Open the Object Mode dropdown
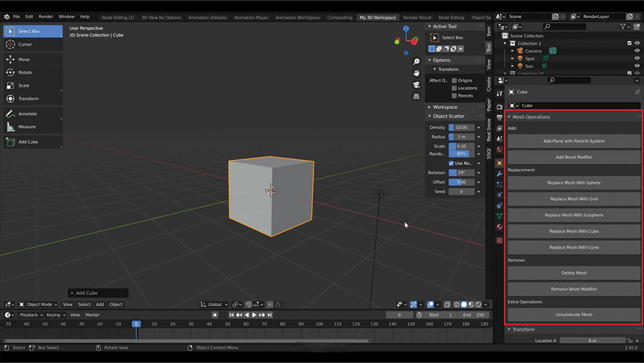Viewport: 644px width, 363px height. [x=39, y=304]
